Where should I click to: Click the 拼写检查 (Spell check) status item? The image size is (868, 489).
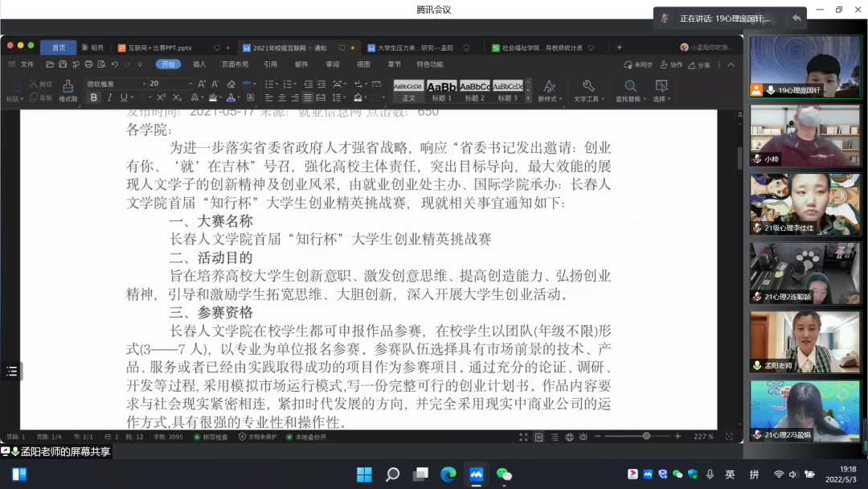pyautogui.click(x=211, y=437)
